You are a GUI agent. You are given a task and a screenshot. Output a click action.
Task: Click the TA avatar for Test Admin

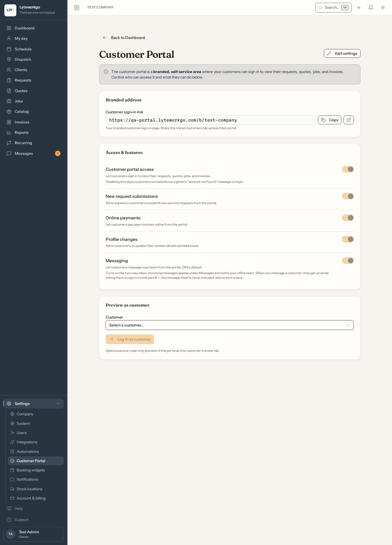(11, 534)
